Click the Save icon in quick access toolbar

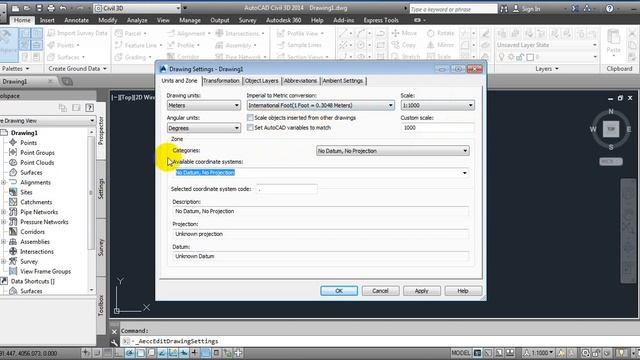(39, 8)
